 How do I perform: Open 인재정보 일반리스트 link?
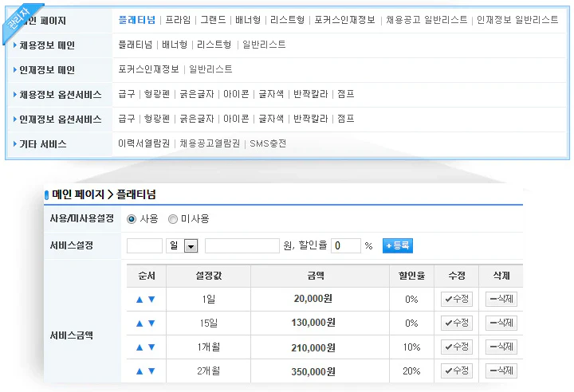point(517,20)
